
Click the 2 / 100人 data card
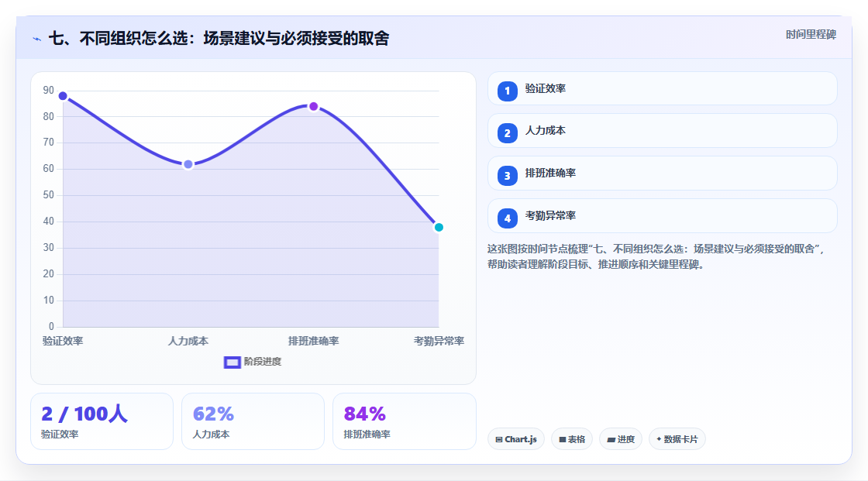pyautogui.click(x=102, y=421)
